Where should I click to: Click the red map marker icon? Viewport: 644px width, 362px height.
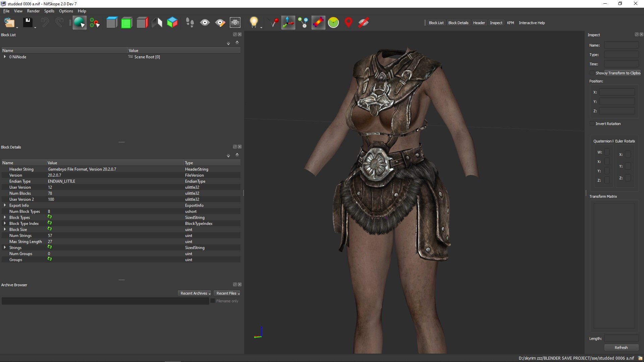[348, 23]
